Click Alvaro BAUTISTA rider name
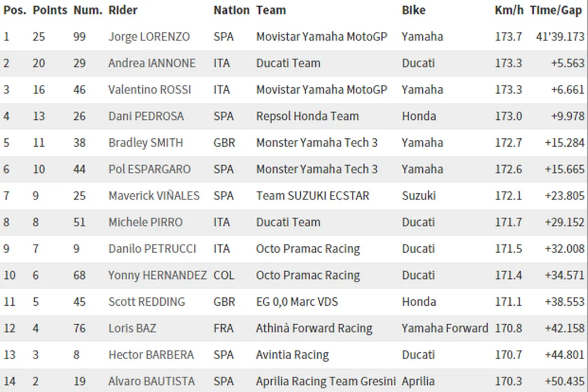Image resolution: width=588 pixels, height=392 pixels. pos(152,381)
